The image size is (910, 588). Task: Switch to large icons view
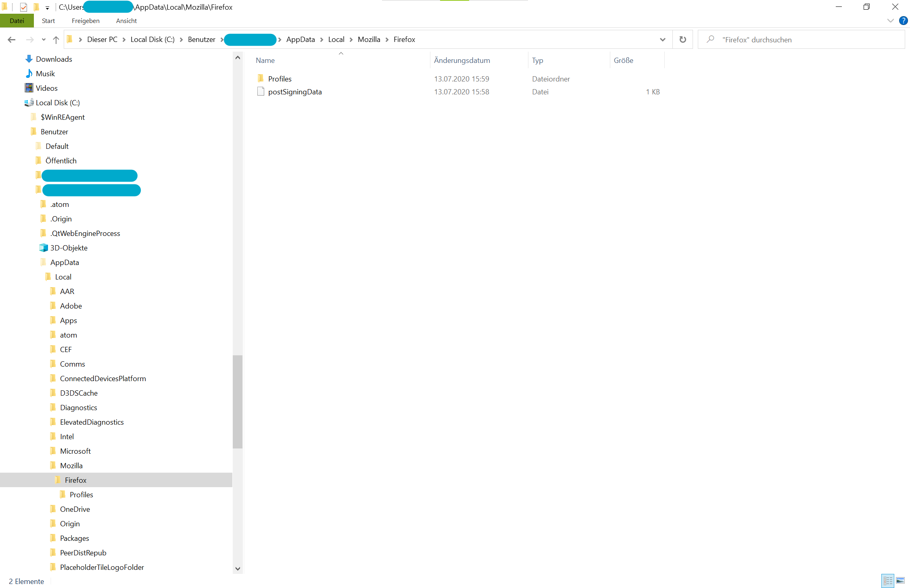pyautogui.click(x=900, y=581)
